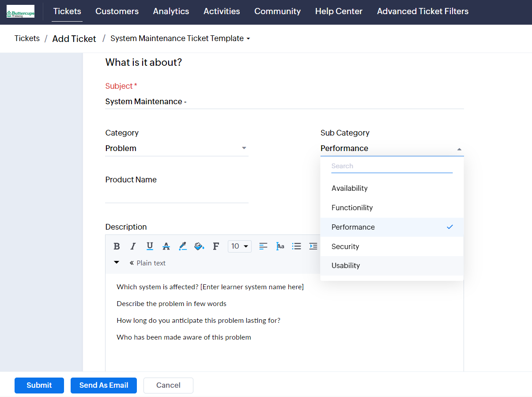The height and width of the screenshot is (397, 532).
Task: Open the font size 10 dropdown
Action: (x=240, y=246)
